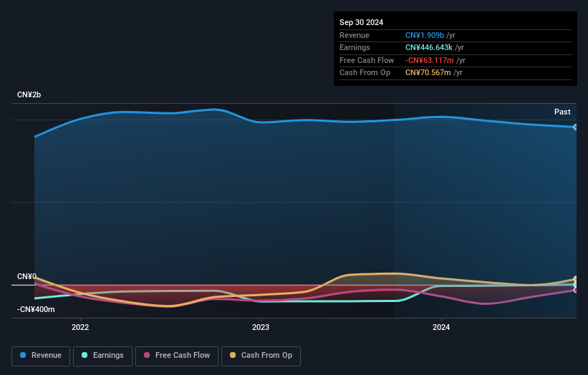Click the pink Free Cash Flow end point
The width and height of the screenshot is (588, 375).
[576, 290]
